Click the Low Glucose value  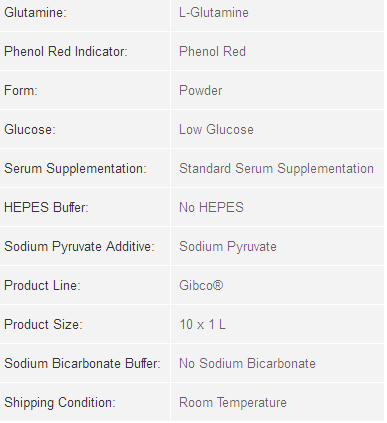click(216, 130)
